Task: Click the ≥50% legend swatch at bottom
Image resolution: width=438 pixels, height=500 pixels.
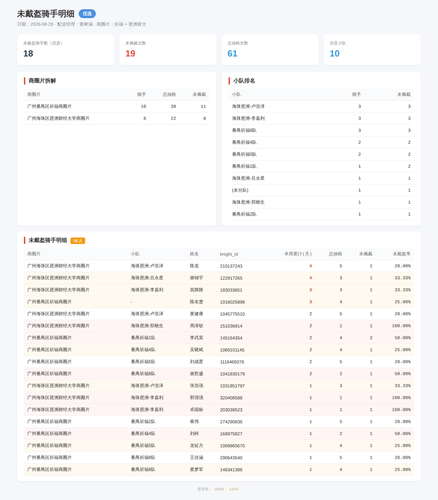Action: 219,489
